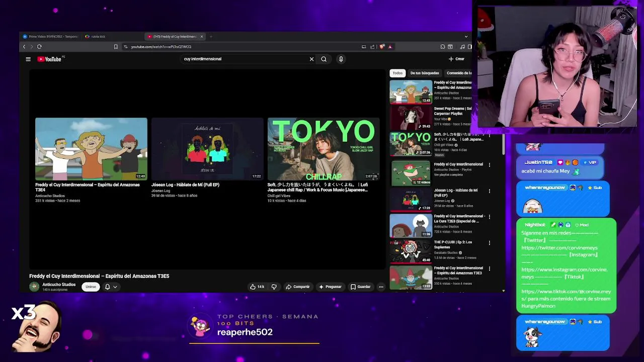This screenshot has width=644, height=362.
Task: Close the Freddy el Cuy YouTube tab
Action: coord(202,36)
